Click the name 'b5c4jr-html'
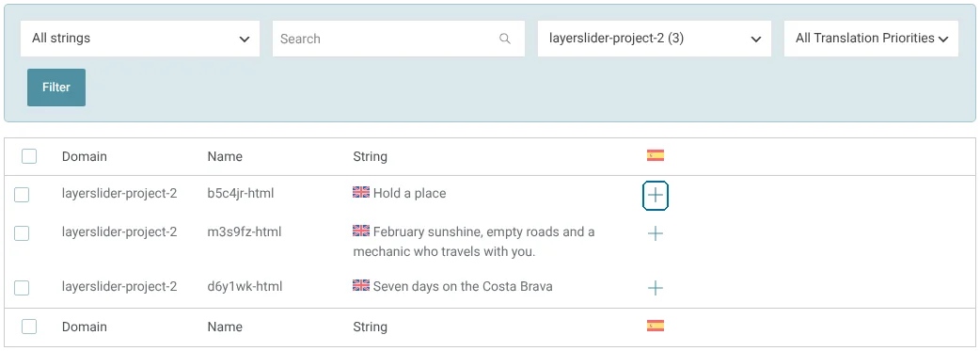Viewport: 980px width, 351px height. (241, 193)
